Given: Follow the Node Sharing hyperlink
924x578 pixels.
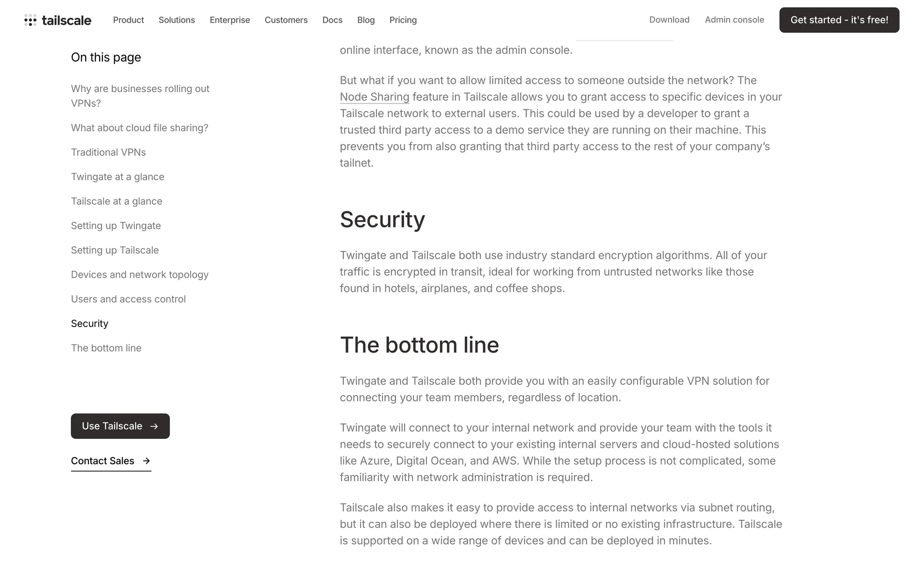Looking at the screenshot, I should 374,97.
